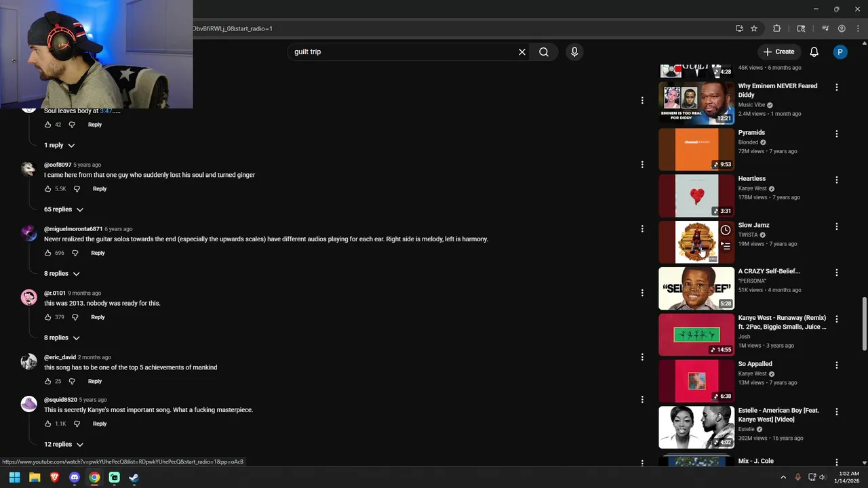Clear the 'guilt trip' search text
Image resolution: width=868 pixels, height=488 pixels.
pos(522,52)
